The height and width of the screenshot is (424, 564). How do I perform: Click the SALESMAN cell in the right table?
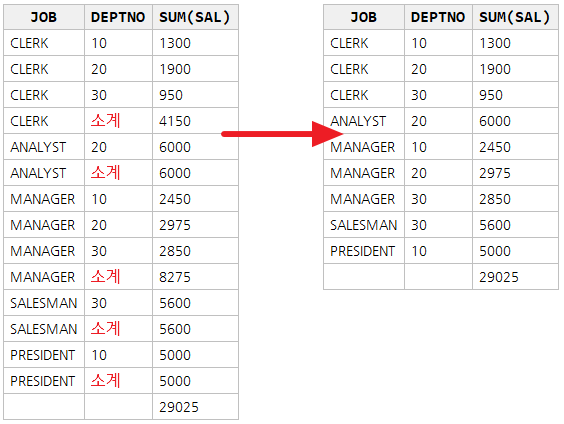[x=364, y=225]
